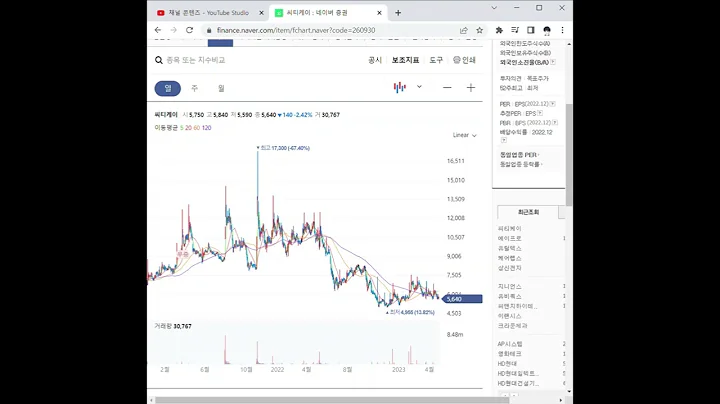Click the 5,640 current price marker
The image size is (720, 404).
click(x=462, y=299)
